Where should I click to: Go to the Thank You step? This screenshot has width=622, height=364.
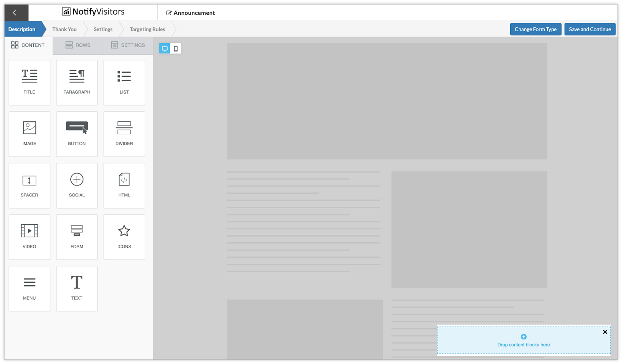click(x=64, y=29)
